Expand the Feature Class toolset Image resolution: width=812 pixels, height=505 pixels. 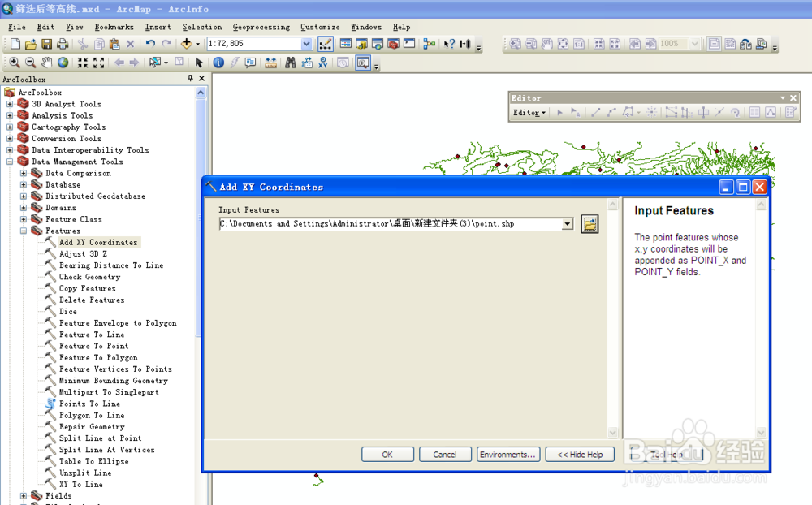[24, 219]
